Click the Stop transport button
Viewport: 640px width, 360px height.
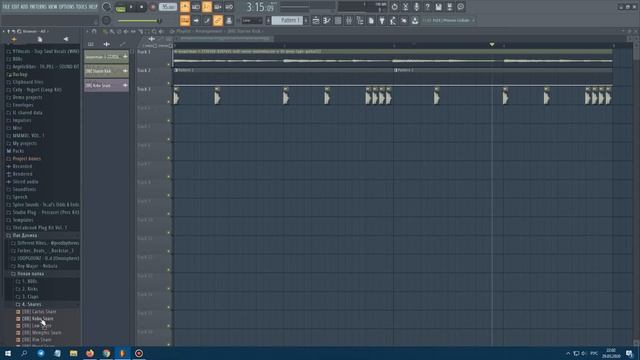(x=142, y=7)
